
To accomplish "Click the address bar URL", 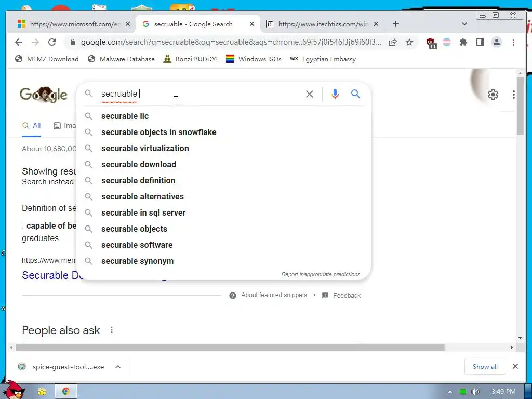I will pos(231,42).
